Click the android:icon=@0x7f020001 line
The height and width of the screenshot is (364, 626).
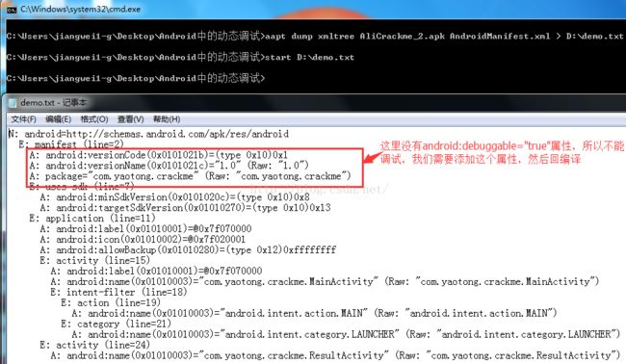click(143, 240)
